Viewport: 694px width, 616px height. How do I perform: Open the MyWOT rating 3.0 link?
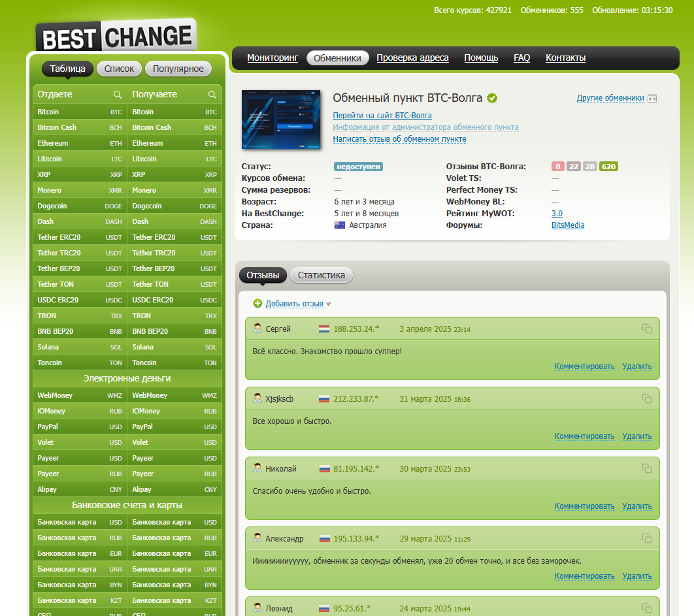pos(557,214)
